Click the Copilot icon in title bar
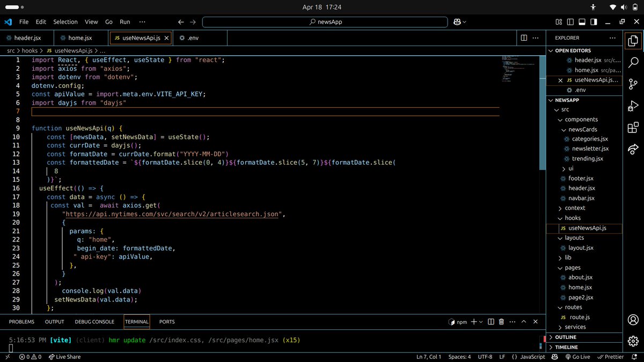Image resolution: width=644 pixels, height=362 pixels. tap(457, 22)
